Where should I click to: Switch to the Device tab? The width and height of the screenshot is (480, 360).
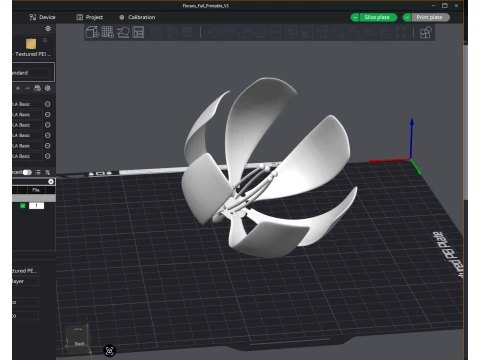(42, 17)
